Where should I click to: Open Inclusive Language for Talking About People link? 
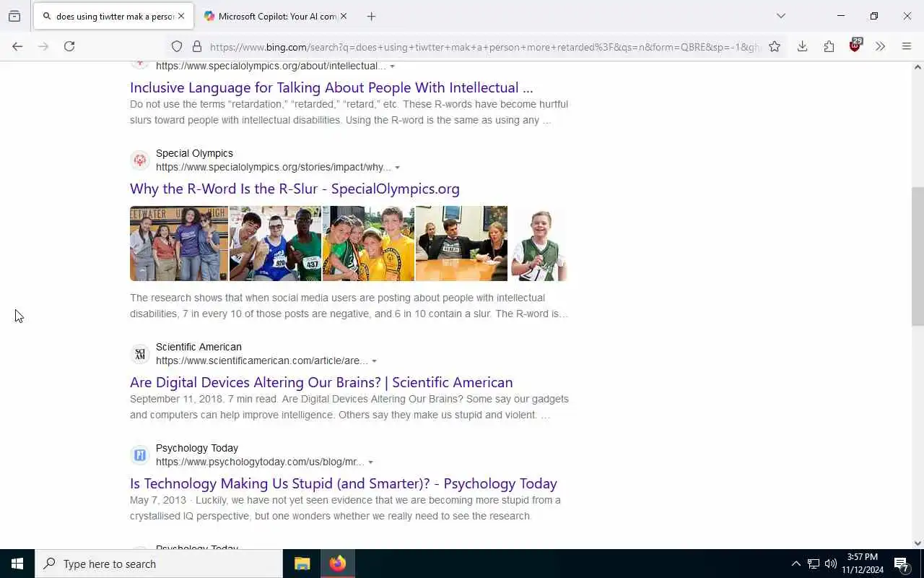click(331, 87)
